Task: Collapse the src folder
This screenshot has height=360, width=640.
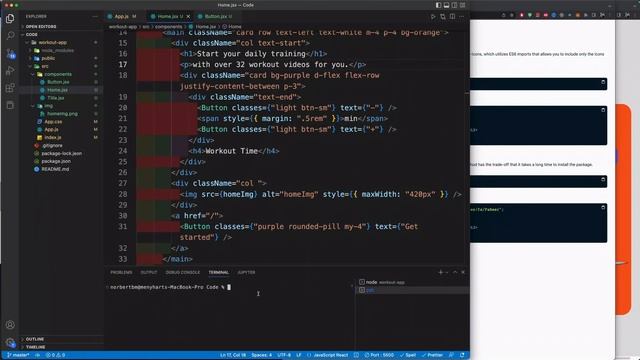Action: [x=44, y=66]
